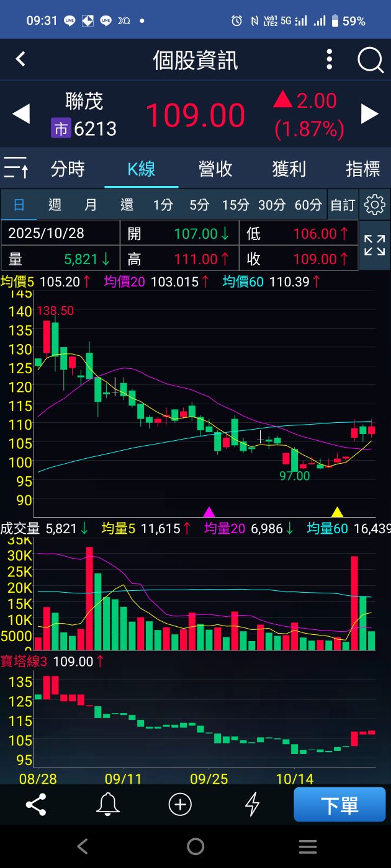Add stock to watchlist with plus icon

pos(180,805)
